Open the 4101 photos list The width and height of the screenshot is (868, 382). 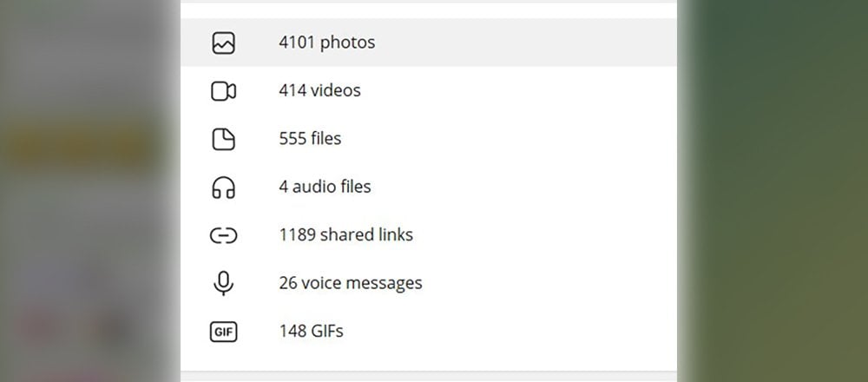click(x=429, y=43)
